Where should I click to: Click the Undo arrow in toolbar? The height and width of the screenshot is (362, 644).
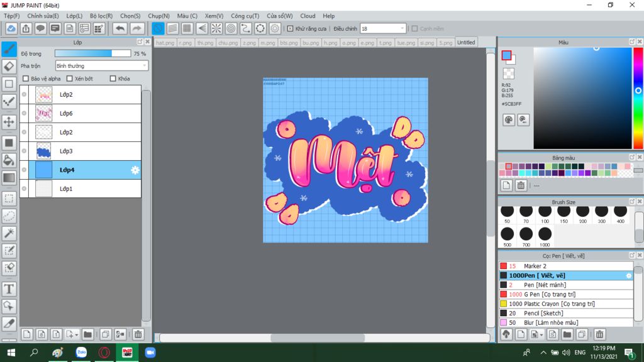tap(120, 28)
